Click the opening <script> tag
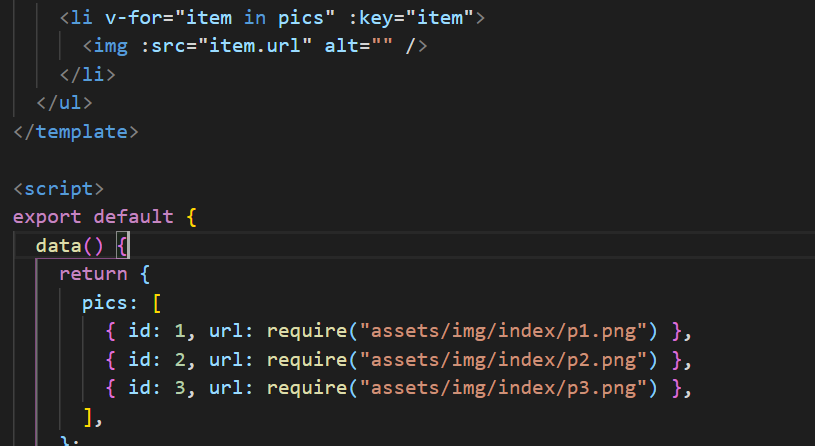The height and width of the screenshot is (446, 815). 58,188
